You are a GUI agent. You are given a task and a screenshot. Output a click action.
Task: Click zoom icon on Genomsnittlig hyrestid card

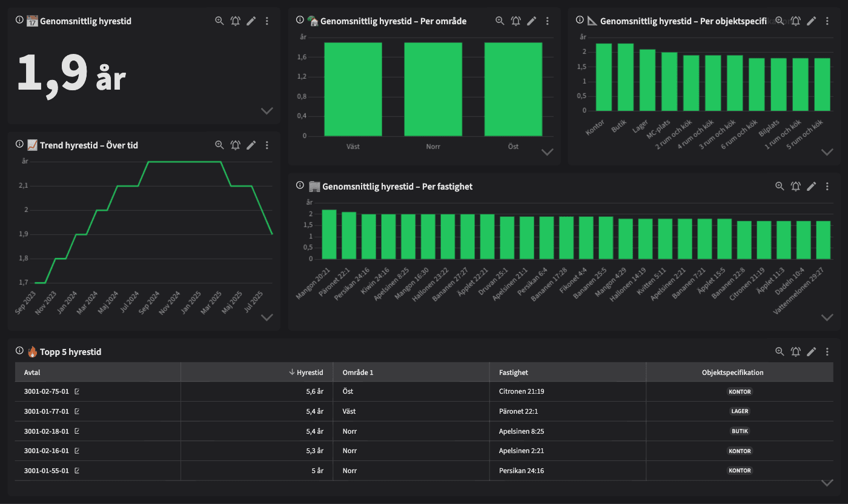tap(219, 21)
